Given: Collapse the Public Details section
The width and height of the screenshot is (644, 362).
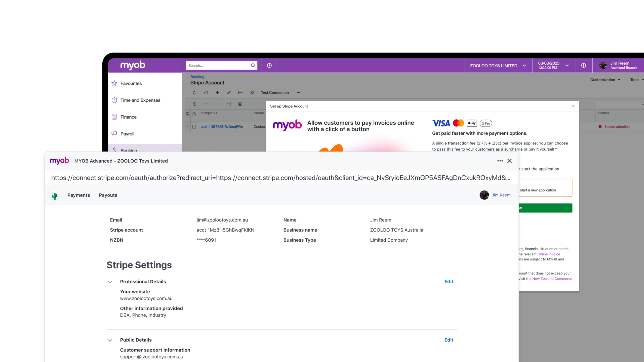Looking at the screenshot, I should tap(110, 340).
